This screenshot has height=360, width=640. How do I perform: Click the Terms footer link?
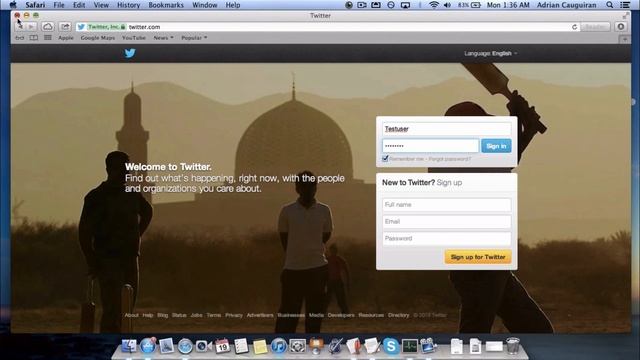tap(214, 315)
